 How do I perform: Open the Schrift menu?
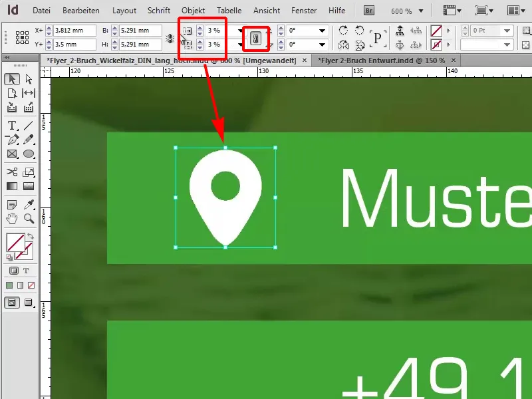[159, 11]
